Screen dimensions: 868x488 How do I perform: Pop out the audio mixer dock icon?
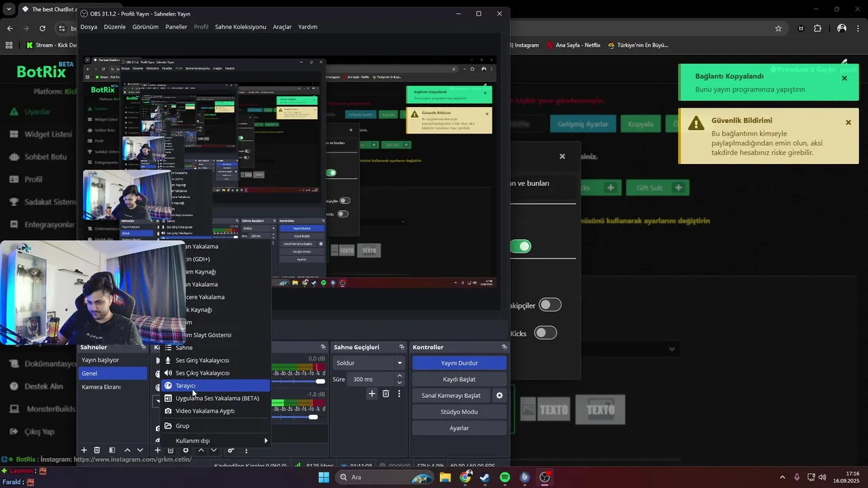323,347
